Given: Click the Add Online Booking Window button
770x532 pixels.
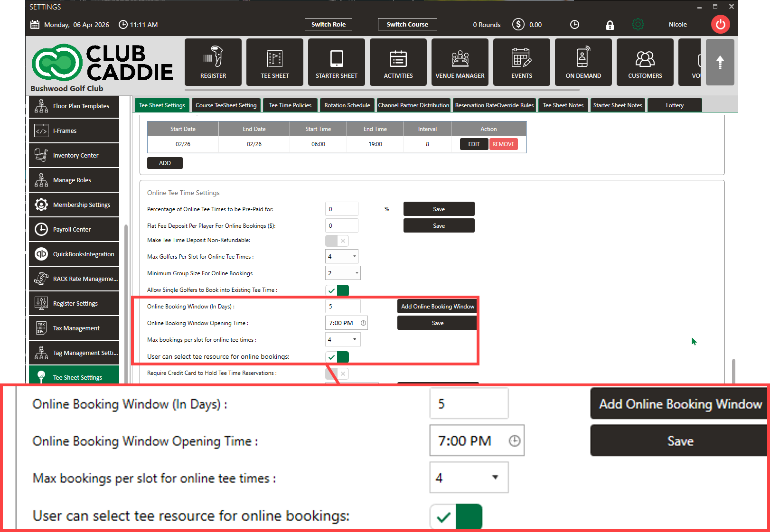Looking at the screenshot, I should 437,307.
